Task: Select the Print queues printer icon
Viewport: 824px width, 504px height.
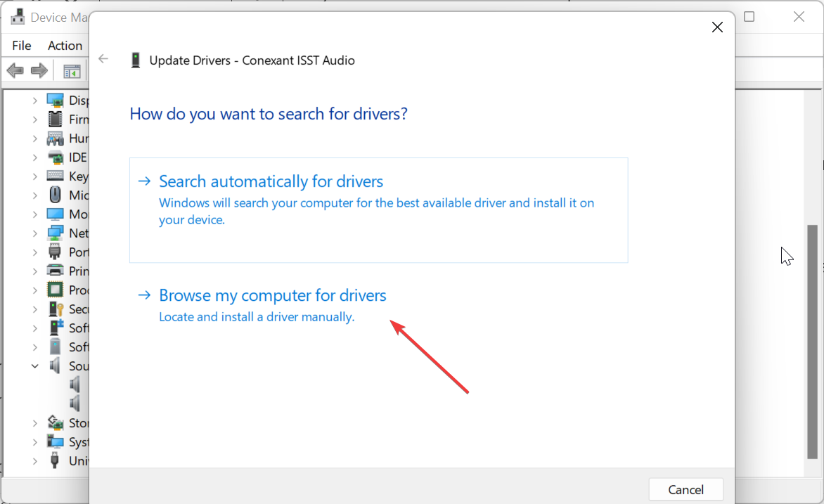Action: pyautogui.click(x=55, y=271)
